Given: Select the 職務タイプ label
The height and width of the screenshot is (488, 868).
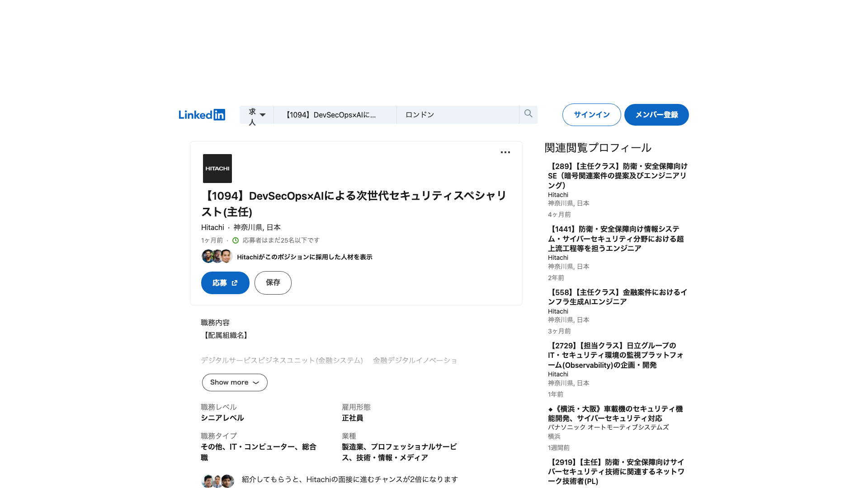Looking at the screenshot, I should coord(219,436).
